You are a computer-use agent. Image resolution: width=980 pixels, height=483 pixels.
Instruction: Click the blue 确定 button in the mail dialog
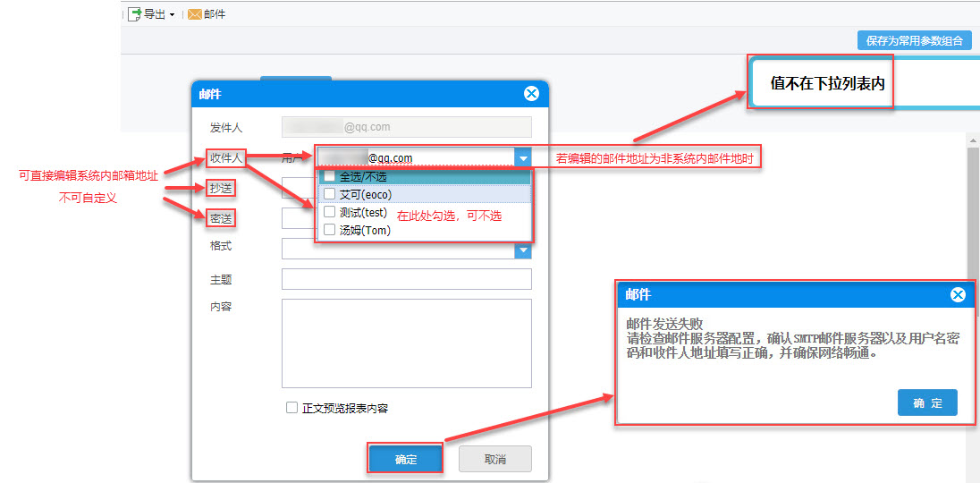406,459
